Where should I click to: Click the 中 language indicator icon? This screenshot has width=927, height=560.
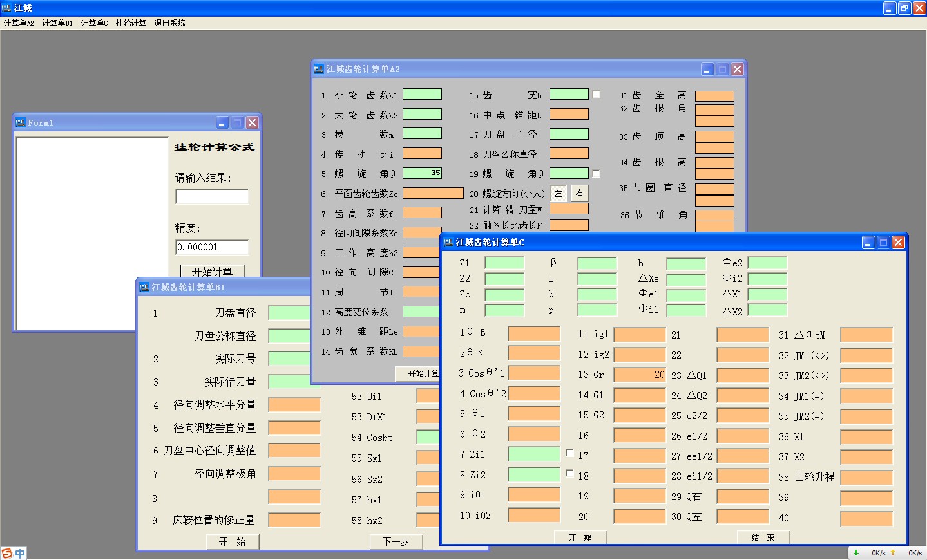pos(20,554)
